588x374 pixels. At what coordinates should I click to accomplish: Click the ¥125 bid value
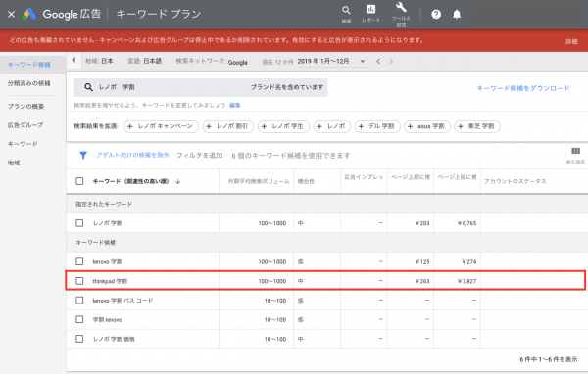click(x=422, y=262)
